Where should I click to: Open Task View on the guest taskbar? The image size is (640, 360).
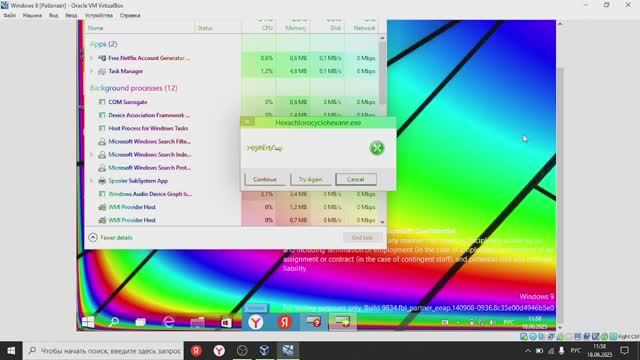click(140, 322)
